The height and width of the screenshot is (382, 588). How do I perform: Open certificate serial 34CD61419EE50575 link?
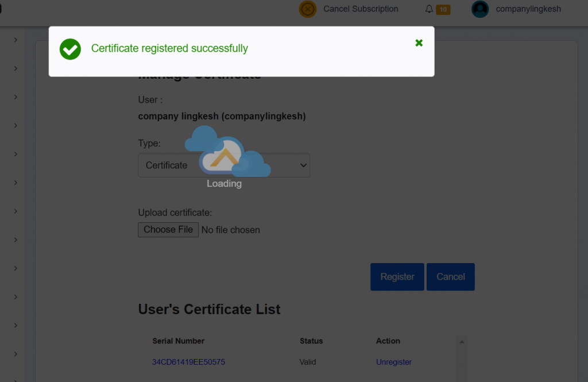[188, 362]
